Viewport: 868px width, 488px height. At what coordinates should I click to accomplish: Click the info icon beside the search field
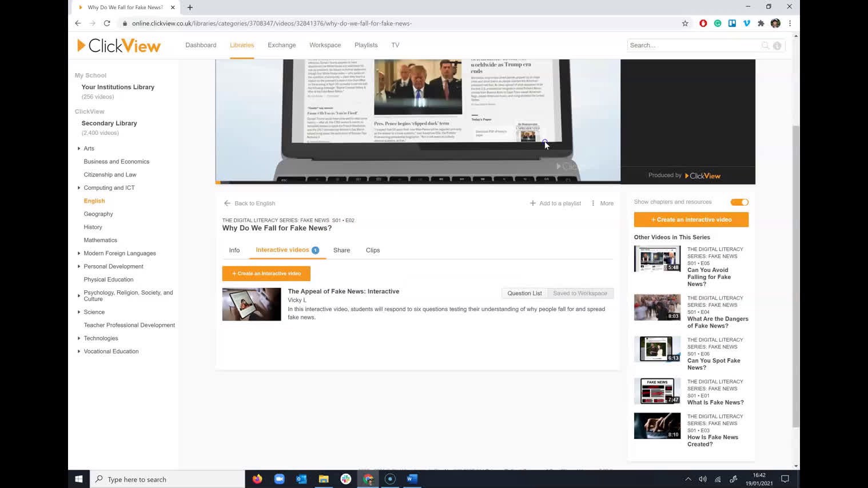pos(777,45)
